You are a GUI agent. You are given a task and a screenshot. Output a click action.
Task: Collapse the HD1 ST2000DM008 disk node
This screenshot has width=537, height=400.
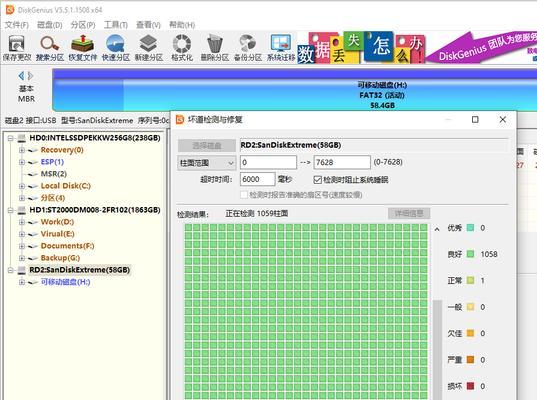(x=11, y=210)
